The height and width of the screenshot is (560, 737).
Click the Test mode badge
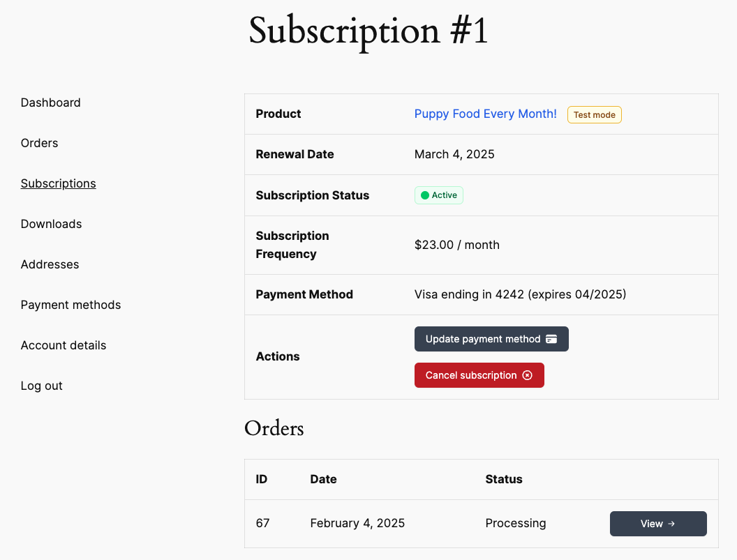(x=594, y=115)
